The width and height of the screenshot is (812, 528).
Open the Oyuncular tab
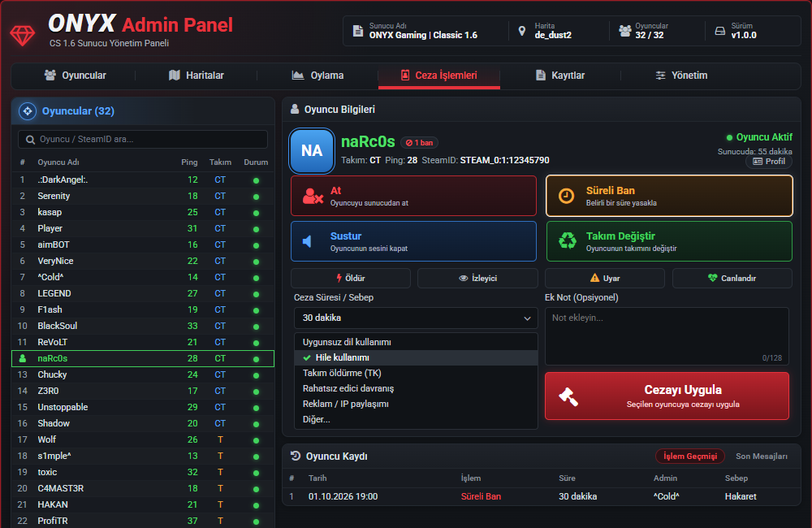[75, 76]
